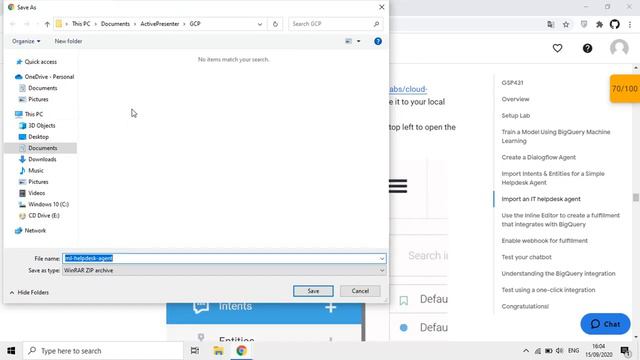This screenshot has height=360, width=640.
Task: Show hidden tray icons chevron
Action: [526, 351]
